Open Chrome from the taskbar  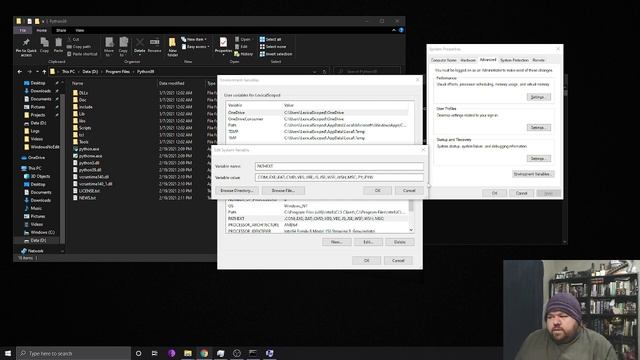pos(204,353)
